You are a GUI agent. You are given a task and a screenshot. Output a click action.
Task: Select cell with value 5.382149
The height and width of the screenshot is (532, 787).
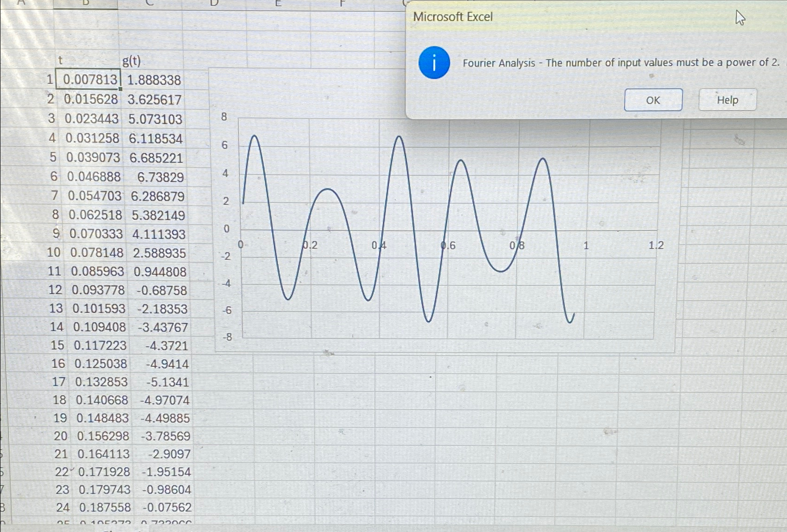158,215
